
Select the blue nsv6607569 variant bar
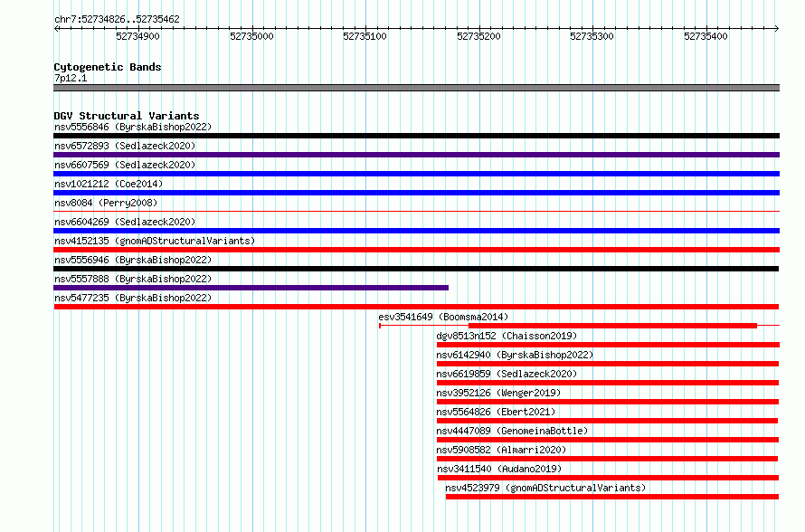(x=416, y=174)
